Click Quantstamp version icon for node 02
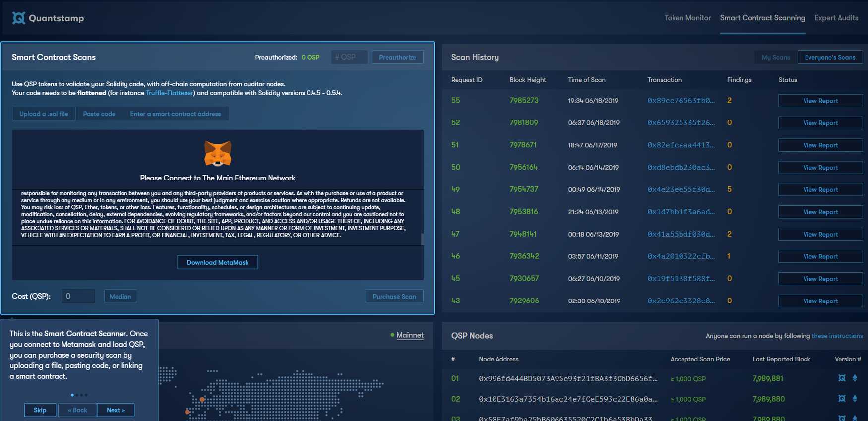The image size is (868, 421). tap(842, 399)
